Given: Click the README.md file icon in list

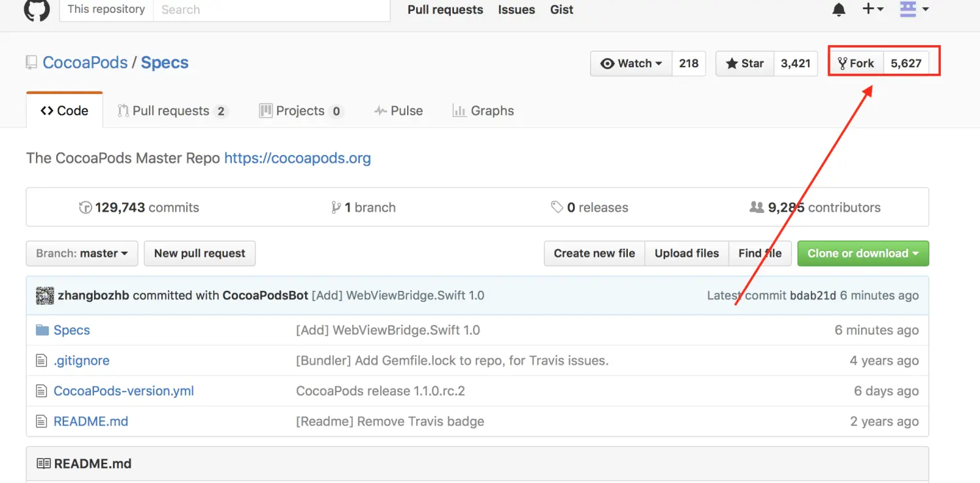Looking at the screenshot, I should (42, 422).
